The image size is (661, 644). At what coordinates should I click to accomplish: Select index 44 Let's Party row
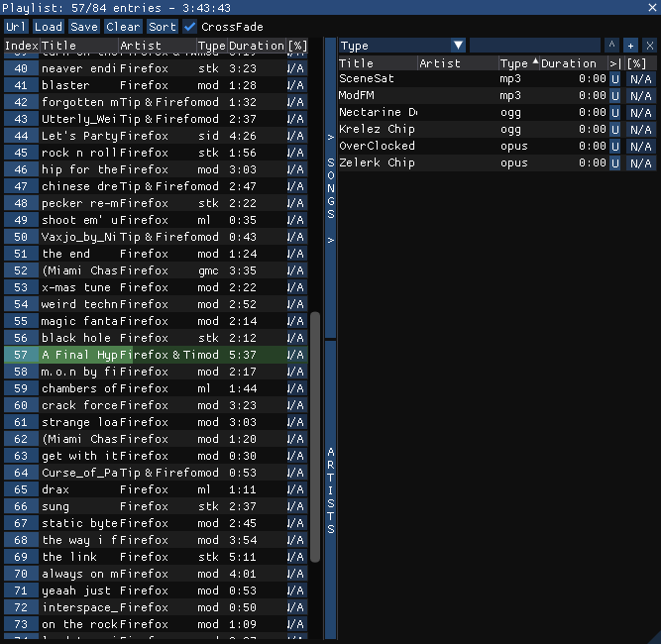156,136
